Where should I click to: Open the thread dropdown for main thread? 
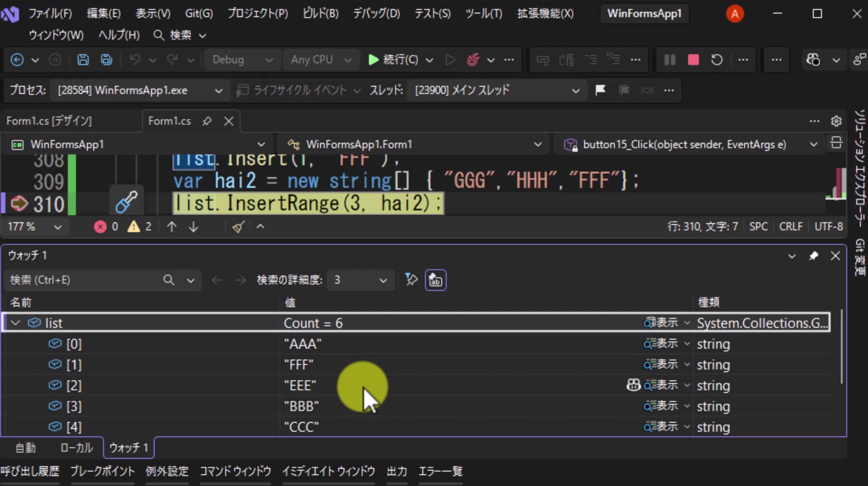pos(497,90)
